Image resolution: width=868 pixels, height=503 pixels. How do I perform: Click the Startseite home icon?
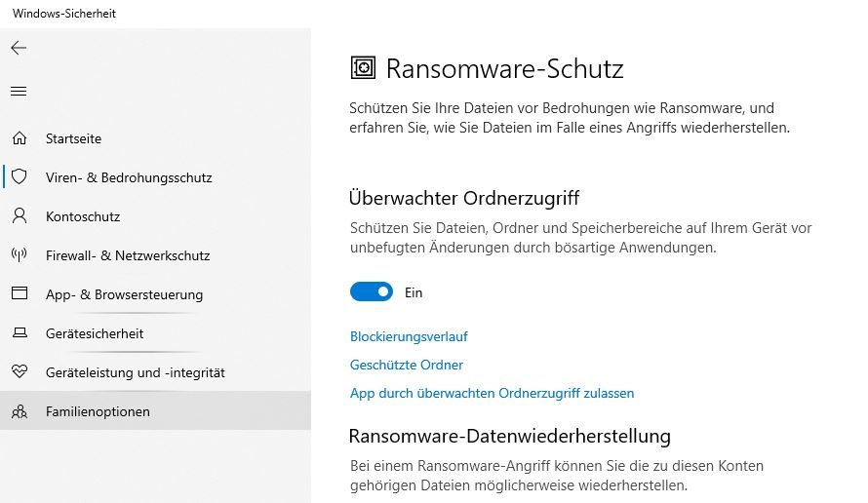pyautogui.click(x=19, y=138)
